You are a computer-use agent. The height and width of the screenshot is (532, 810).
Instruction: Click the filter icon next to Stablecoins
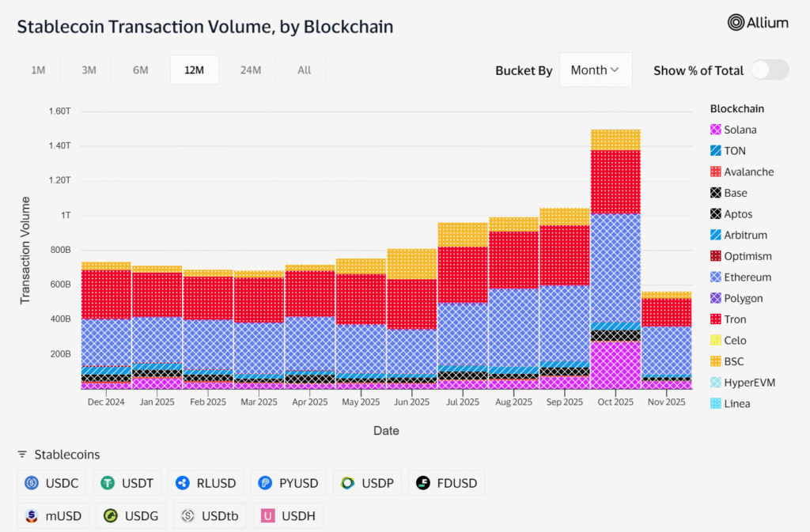tap(22, 455)
